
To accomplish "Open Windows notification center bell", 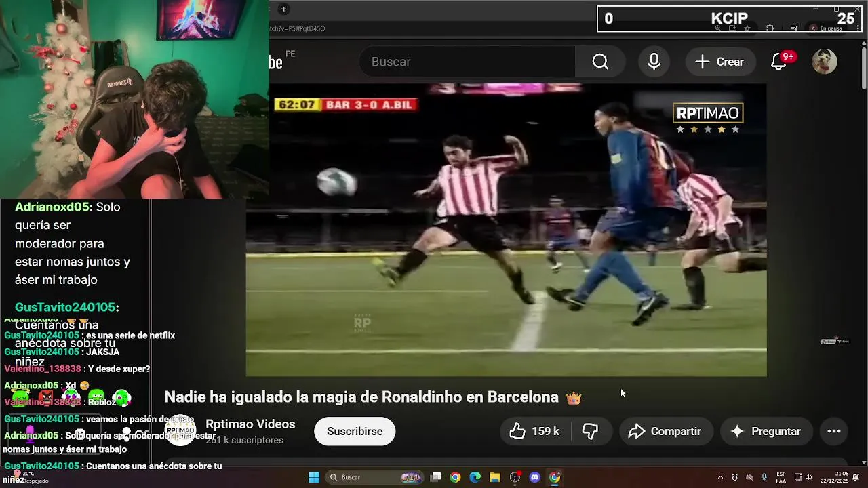I will coord(856,477).
